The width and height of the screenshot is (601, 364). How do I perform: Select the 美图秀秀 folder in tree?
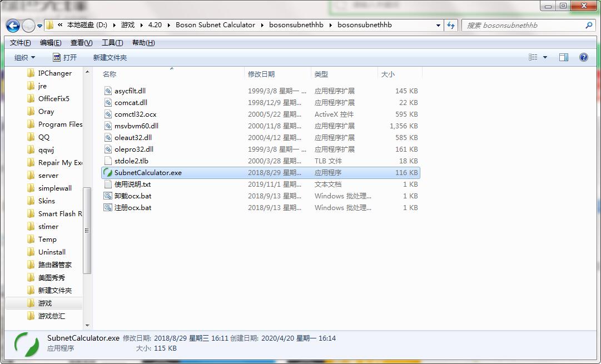[x=46, y=278]
